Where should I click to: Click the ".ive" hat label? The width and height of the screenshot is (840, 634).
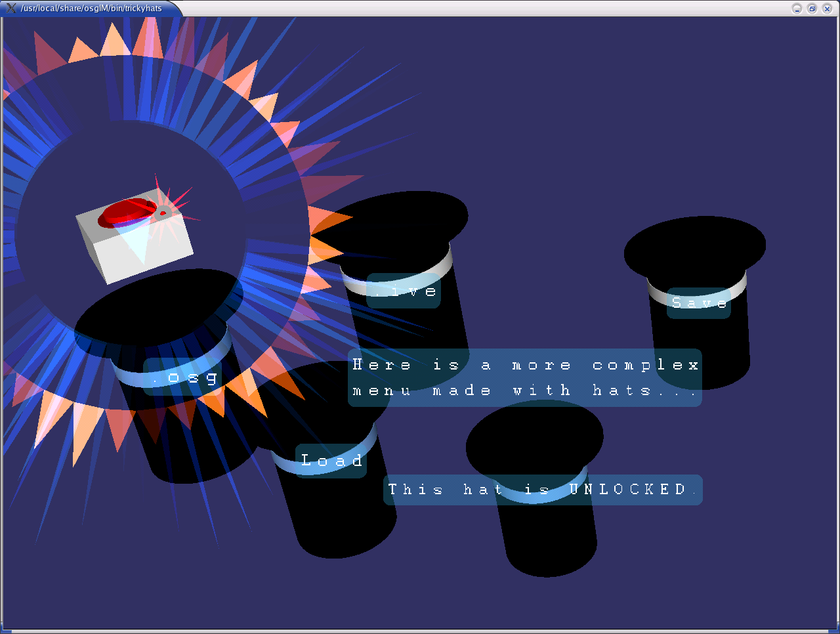tap(404, 291)
